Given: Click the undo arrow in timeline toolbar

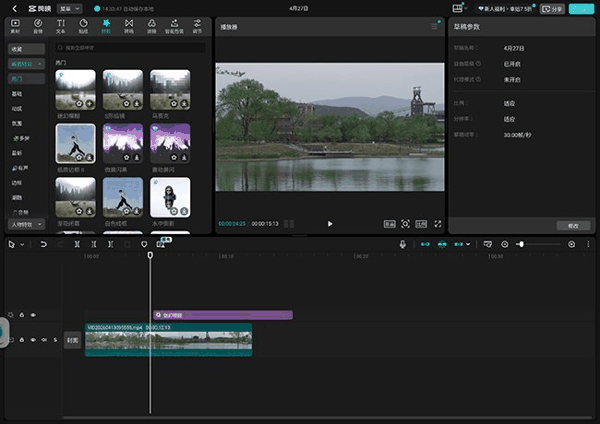Looking at the screenshot, I should [x=43, y=244].
